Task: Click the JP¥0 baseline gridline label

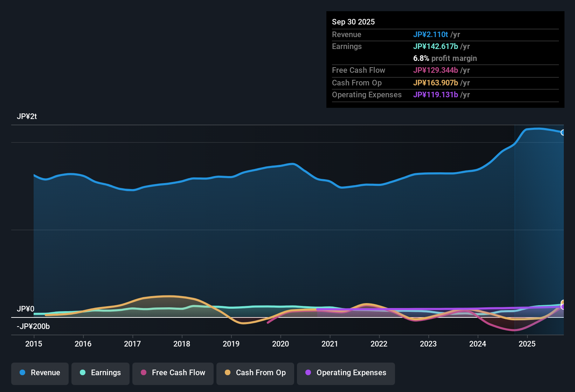Action: pyautogui.click(x=26, y=309)
